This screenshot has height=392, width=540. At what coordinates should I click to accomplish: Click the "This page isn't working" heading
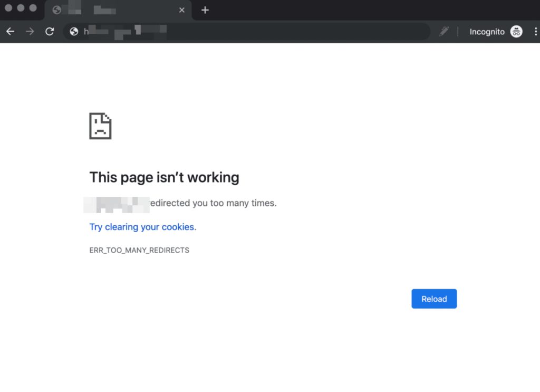click(164, 177)
